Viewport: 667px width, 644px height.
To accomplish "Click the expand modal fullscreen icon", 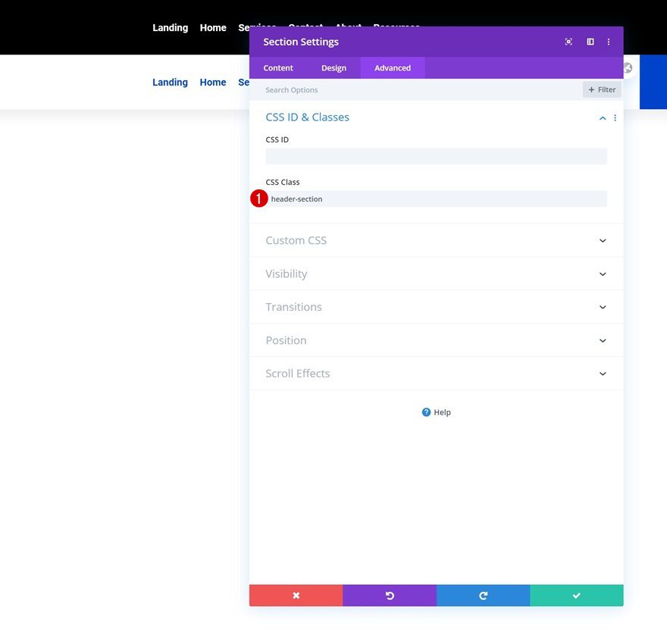I will 568,42.
